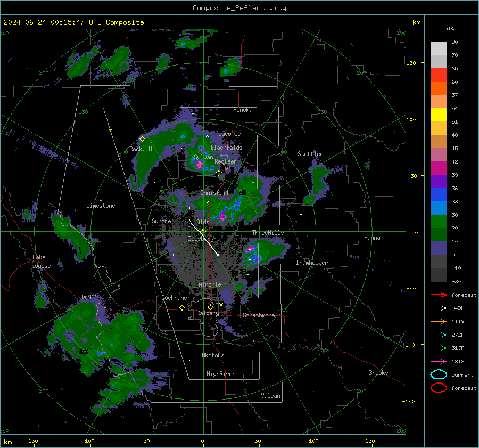479x448 pixels.
Task: Click the magenta swatch above 39 dBZ
Action: [439, 168]
